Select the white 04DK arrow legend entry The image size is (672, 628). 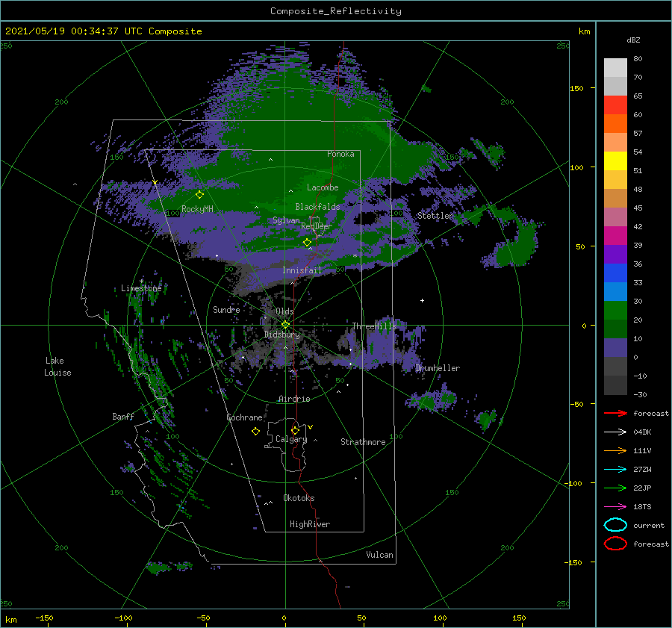[615, 432]
